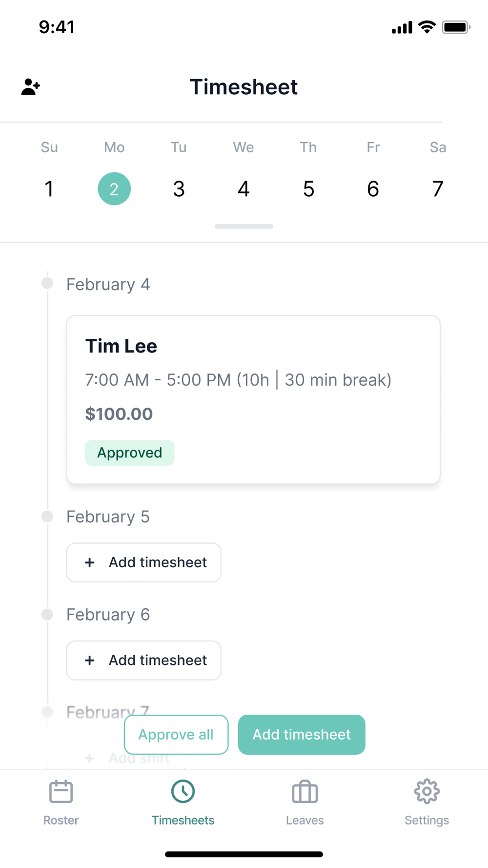
Task: Tap the Approved status badge
Action: click(x=129, y=453)
